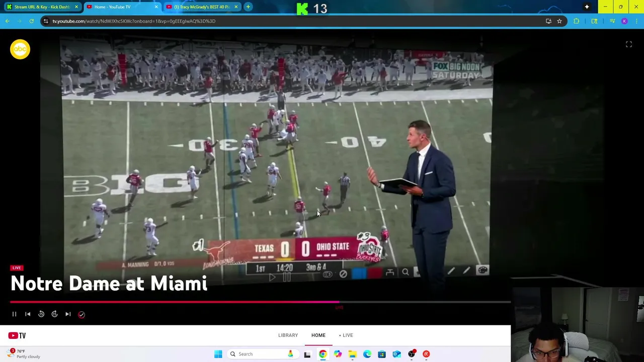
Task: Switch to the Tracy McGrady's BEST 40 browser tab
Action: [x=201, y=7]
